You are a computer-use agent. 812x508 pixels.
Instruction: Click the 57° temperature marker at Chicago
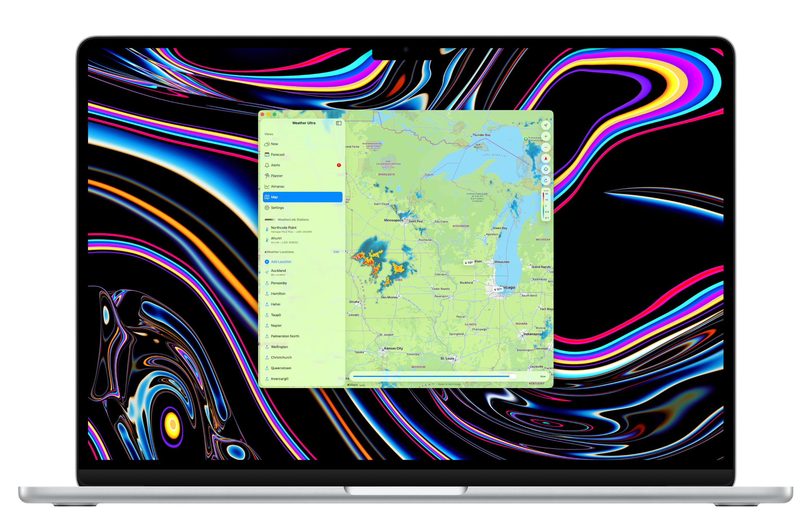click(498, 289)
